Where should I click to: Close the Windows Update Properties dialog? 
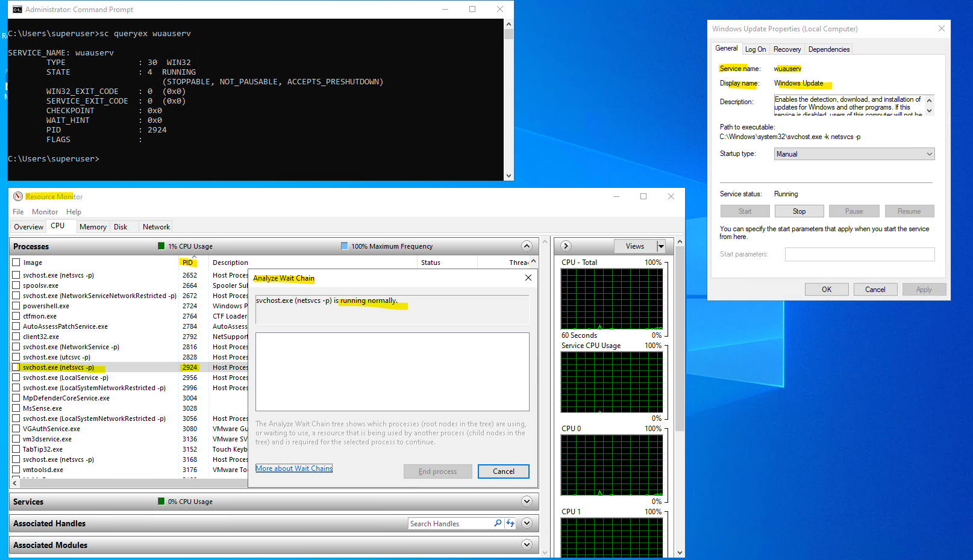point(942,28)
